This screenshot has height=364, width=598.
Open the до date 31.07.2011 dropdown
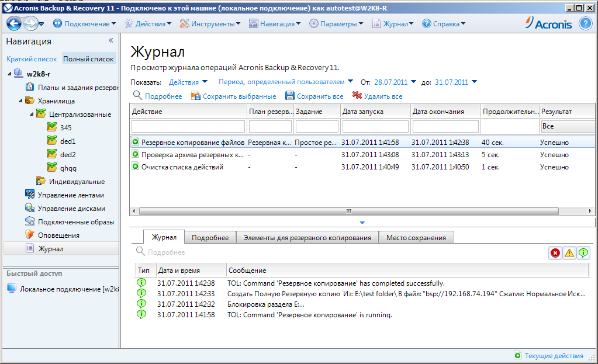pyautogui.click(x=456, y=82)
